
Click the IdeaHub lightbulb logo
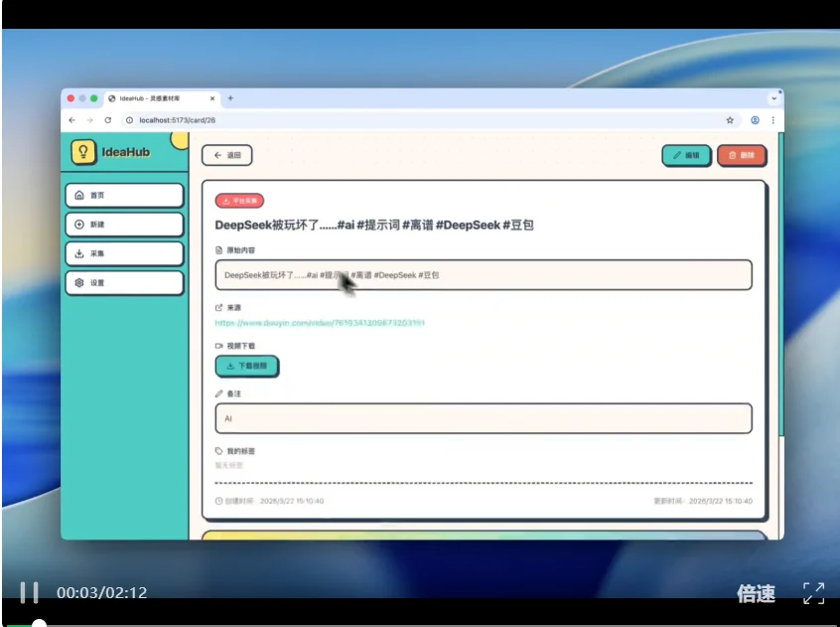coord(84,152)
